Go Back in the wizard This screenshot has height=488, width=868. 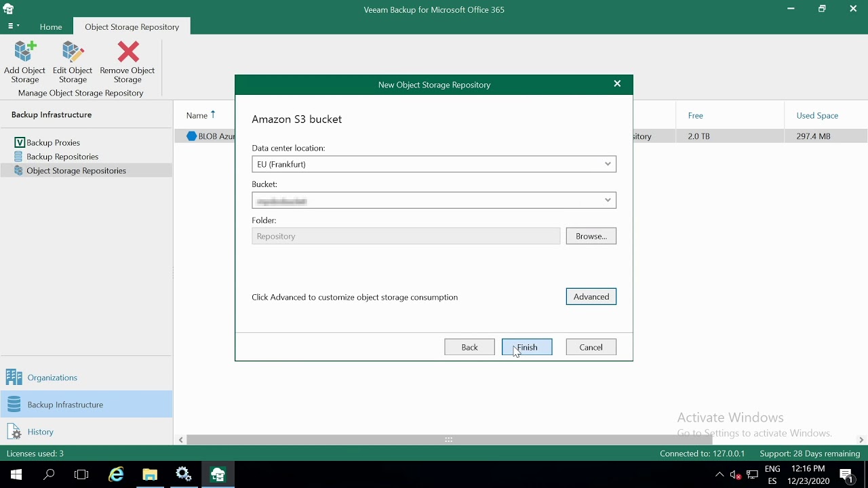click(469, 347)
